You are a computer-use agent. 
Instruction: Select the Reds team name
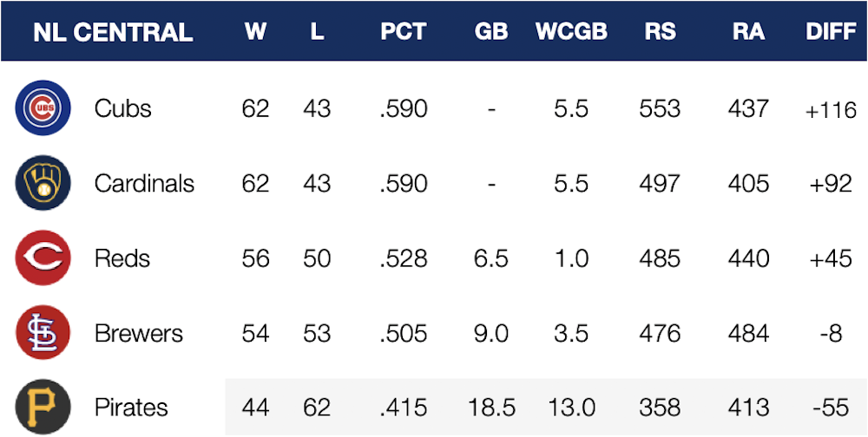122,258
